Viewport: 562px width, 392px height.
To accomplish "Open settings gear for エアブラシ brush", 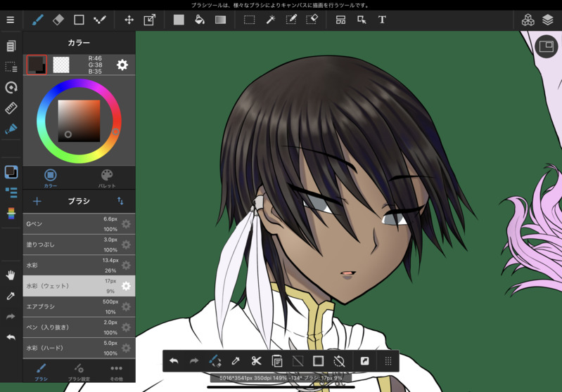I will point(126,307).
